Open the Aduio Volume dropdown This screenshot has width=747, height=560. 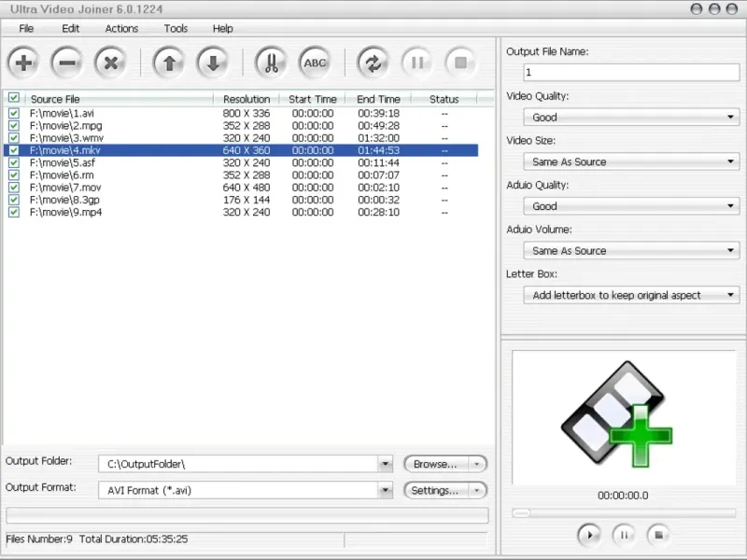coord(631,250)
